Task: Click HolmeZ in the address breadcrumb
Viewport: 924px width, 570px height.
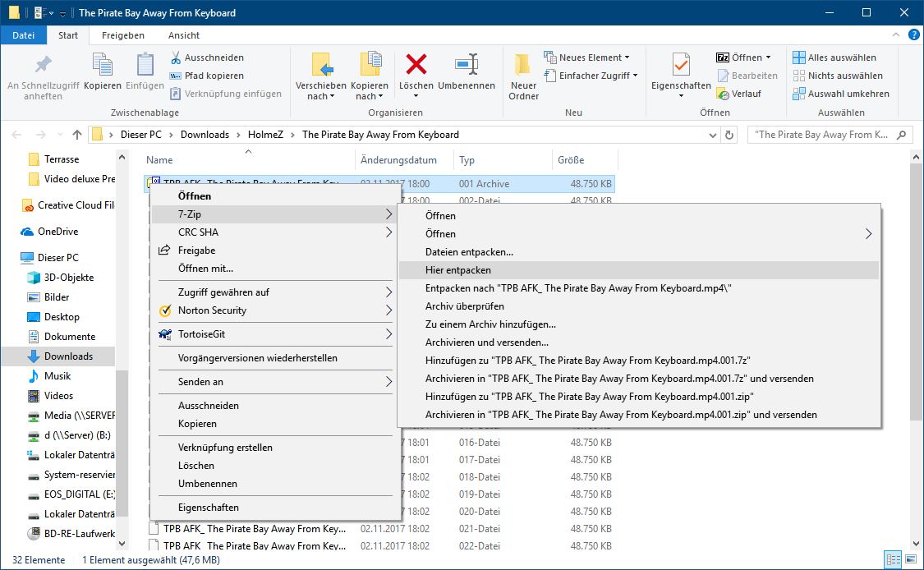Action: pyautogui.click(x=265, y=135)
